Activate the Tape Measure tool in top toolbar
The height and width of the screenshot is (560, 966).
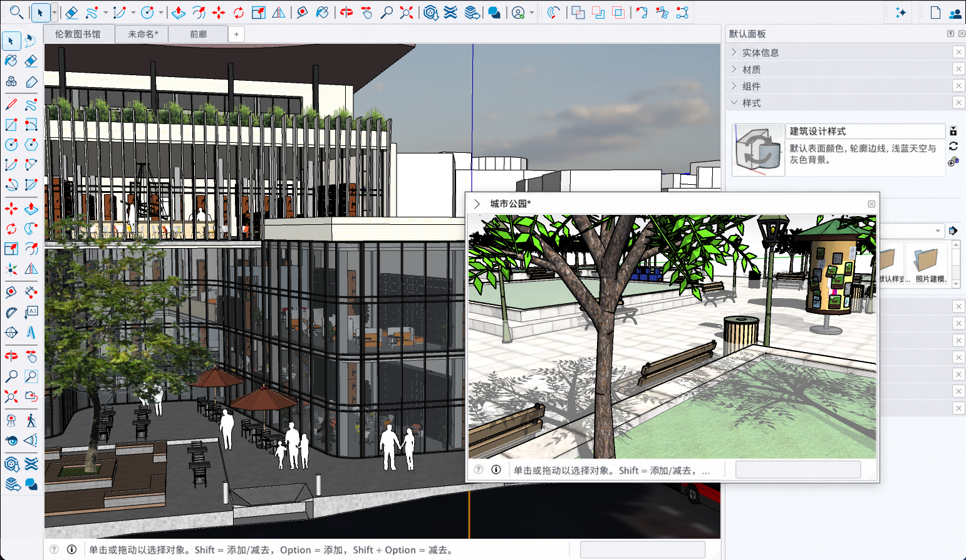point(302,12)
